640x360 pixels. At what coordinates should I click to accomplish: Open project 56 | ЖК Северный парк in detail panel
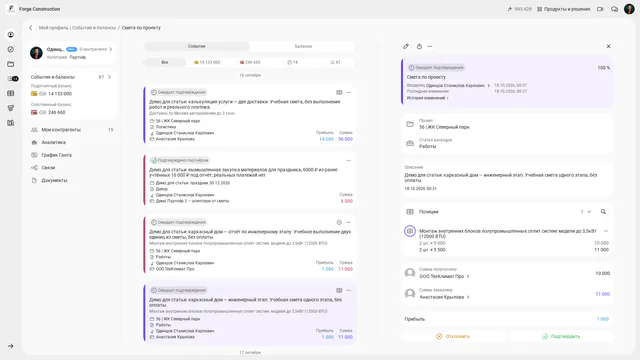[x=444, y=127]
